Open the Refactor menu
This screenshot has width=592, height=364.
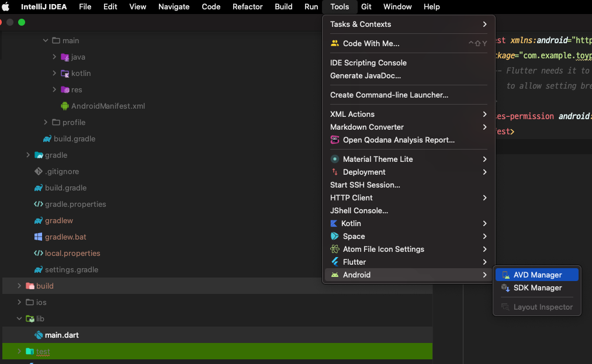click(247, 7)
